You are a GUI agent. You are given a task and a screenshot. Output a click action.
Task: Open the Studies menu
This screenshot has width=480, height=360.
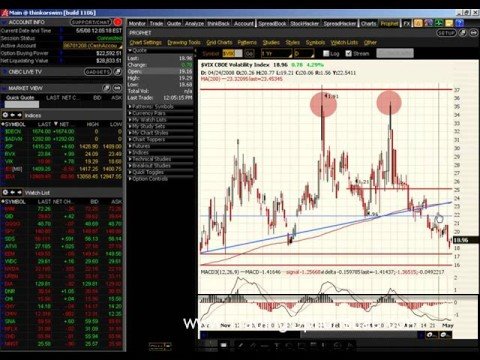click(x=271, y=42)
